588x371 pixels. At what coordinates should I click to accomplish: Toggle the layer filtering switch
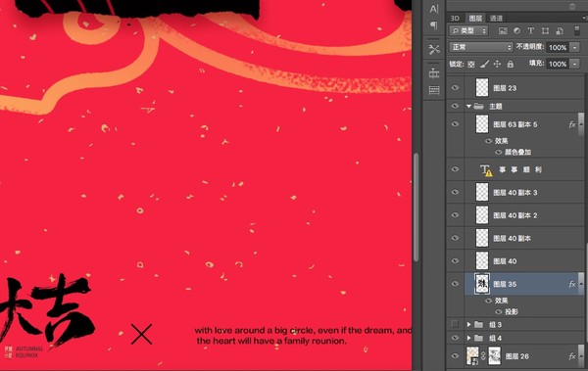click(577, 30)
